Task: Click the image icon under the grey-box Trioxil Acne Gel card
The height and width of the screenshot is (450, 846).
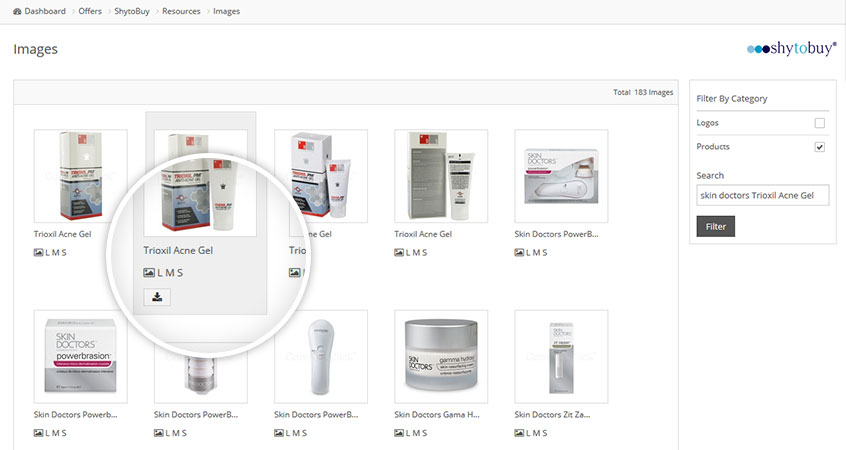Action: (399, 252)
